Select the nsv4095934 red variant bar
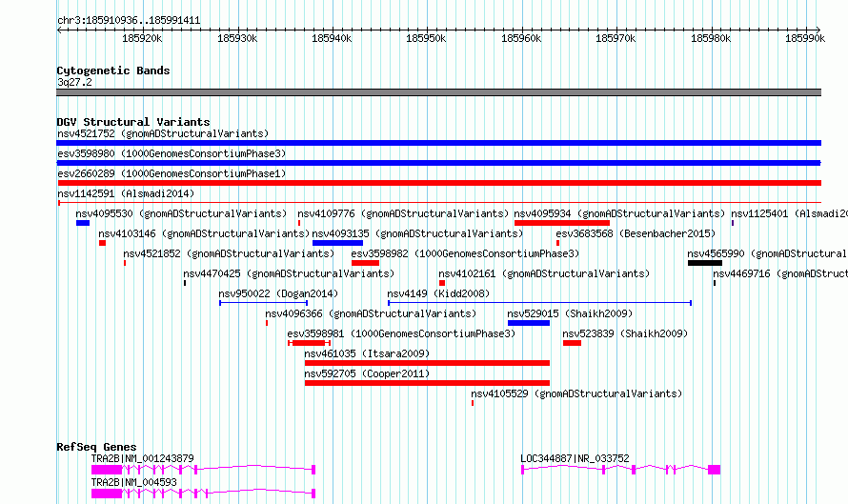 pos(562,223)
